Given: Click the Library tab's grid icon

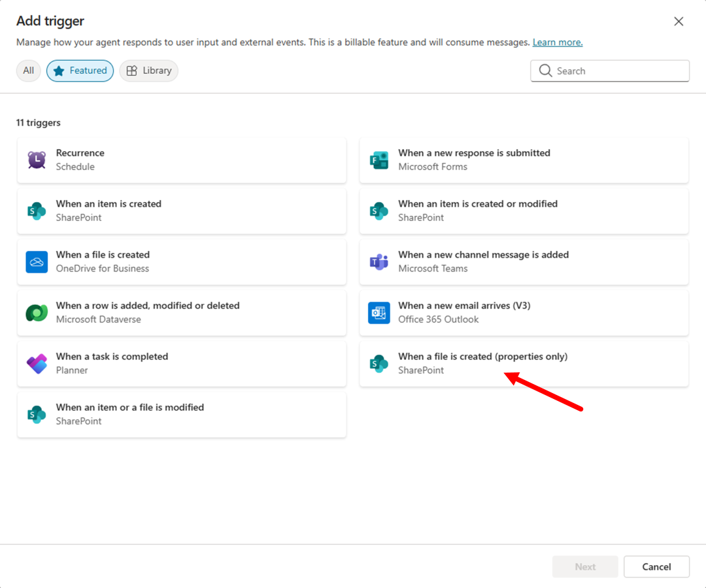Looking at the screenshot, I should (131, 71).
